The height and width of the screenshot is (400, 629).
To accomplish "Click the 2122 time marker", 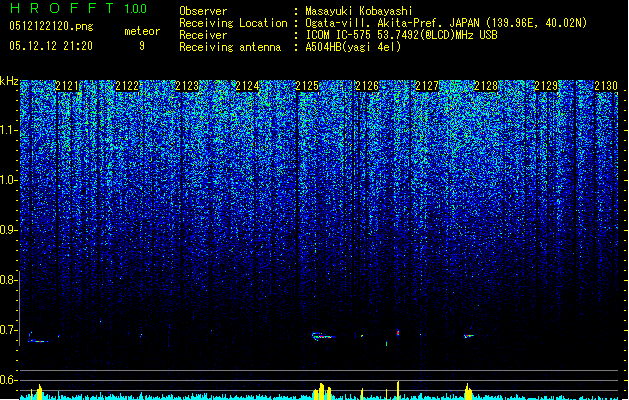I will point(127,86).
